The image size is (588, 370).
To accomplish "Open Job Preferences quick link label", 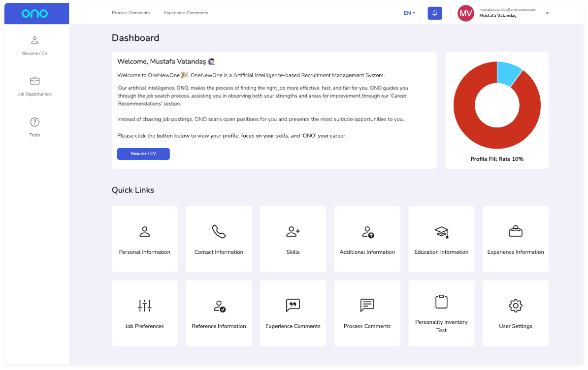I will point(144,326).
